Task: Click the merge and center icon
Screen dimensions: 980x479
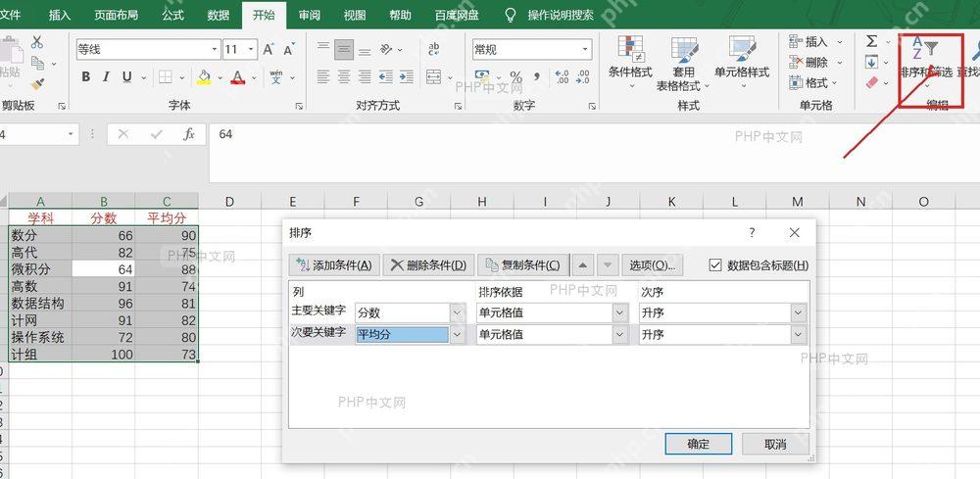Action: click(434, 76)
